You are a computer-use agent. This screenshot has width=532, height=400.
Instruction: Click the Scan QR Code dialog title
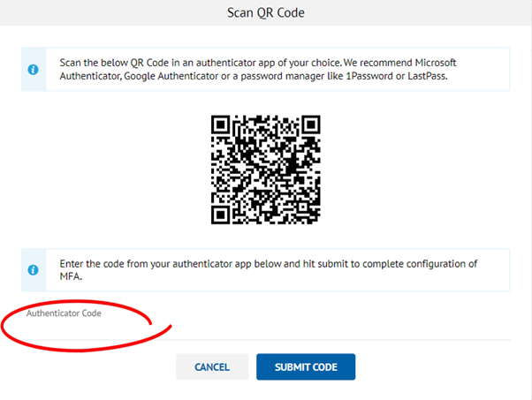pyautogui.click(x=266, y=13)
